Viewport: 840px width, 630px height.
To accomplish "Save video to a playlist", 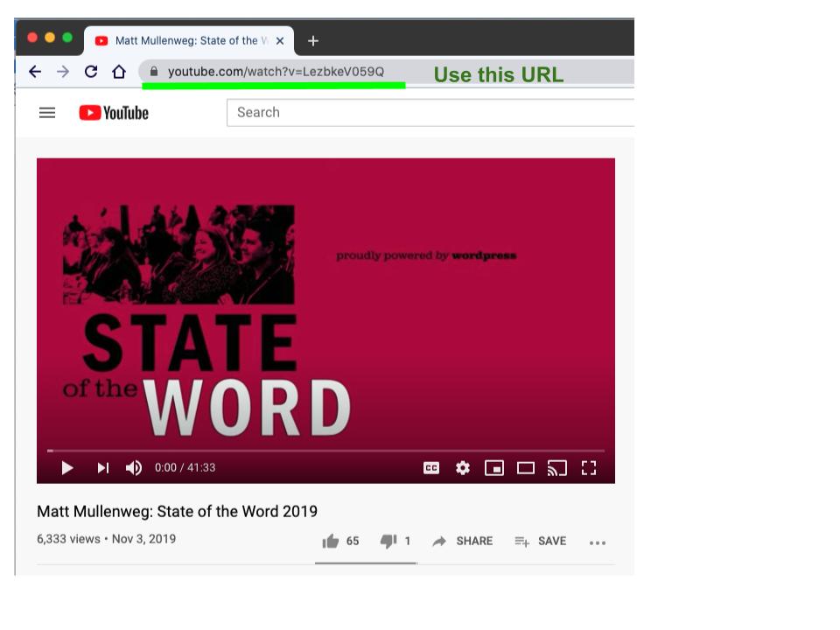I will click(540, 542).
